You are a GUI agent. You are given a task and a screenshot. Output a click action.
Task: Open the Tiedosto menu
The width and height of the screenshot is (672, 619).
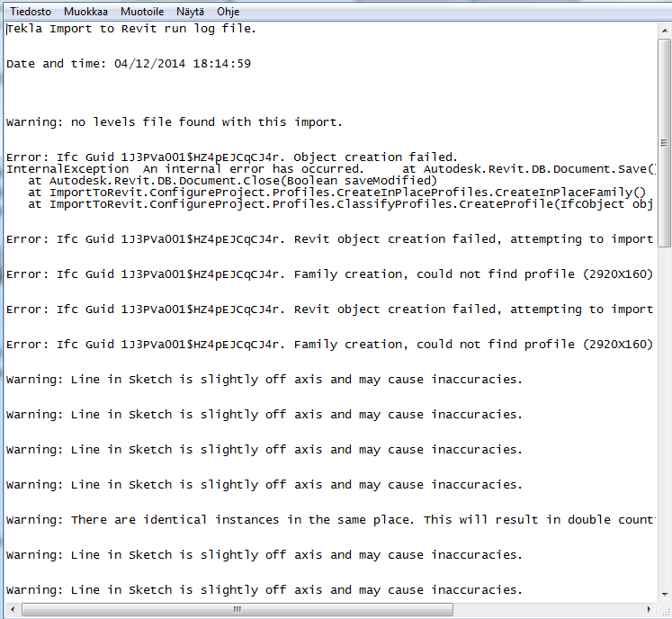[x=31, y=12]
